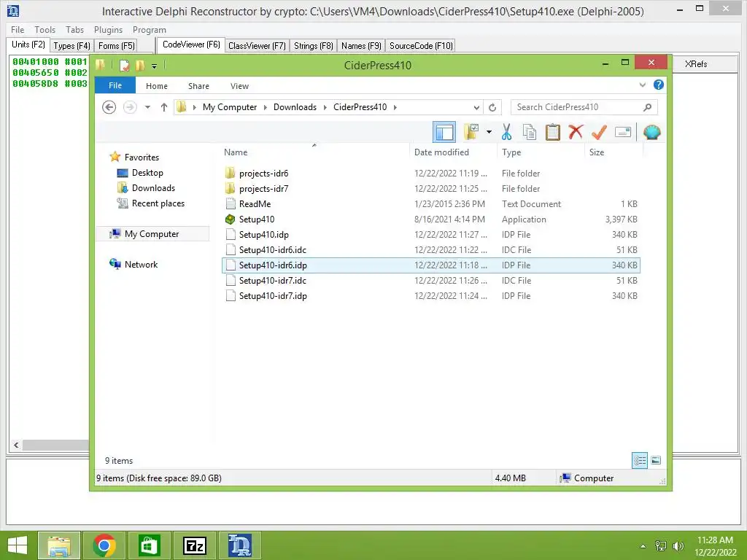This screenshot has height=560, width=747.
Task: Open recent locations dropdown arrow
Action: [147, 107]
